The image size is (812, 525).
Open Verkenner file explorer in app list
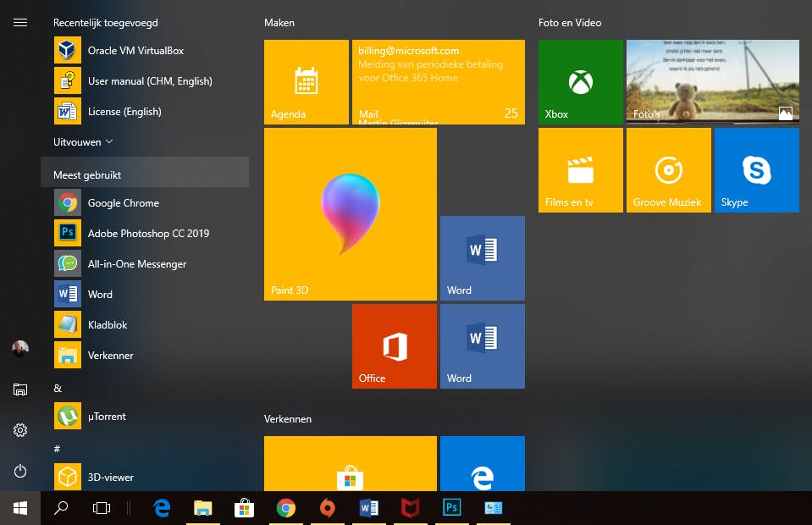[x=145, y=355]
